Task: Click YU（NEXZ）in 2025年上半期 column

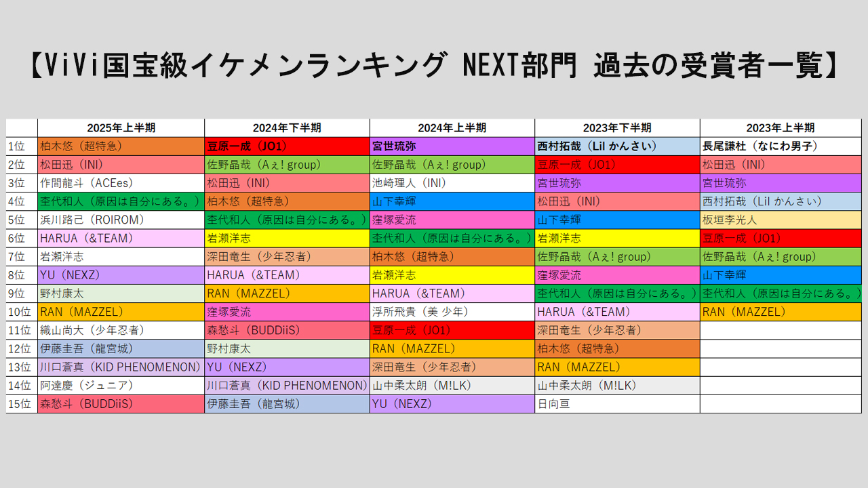Action: pos(121,275)
